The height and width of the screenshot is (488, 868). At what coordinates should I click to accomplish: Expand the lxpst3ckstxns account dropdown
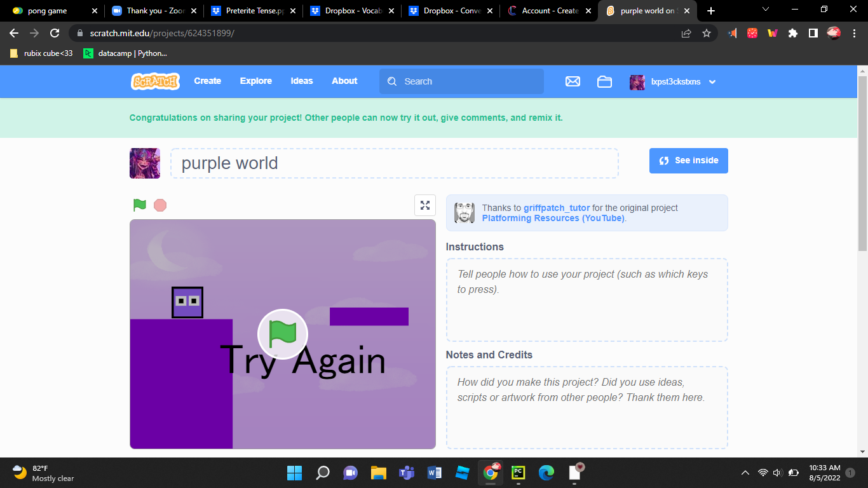coord(712,82)
